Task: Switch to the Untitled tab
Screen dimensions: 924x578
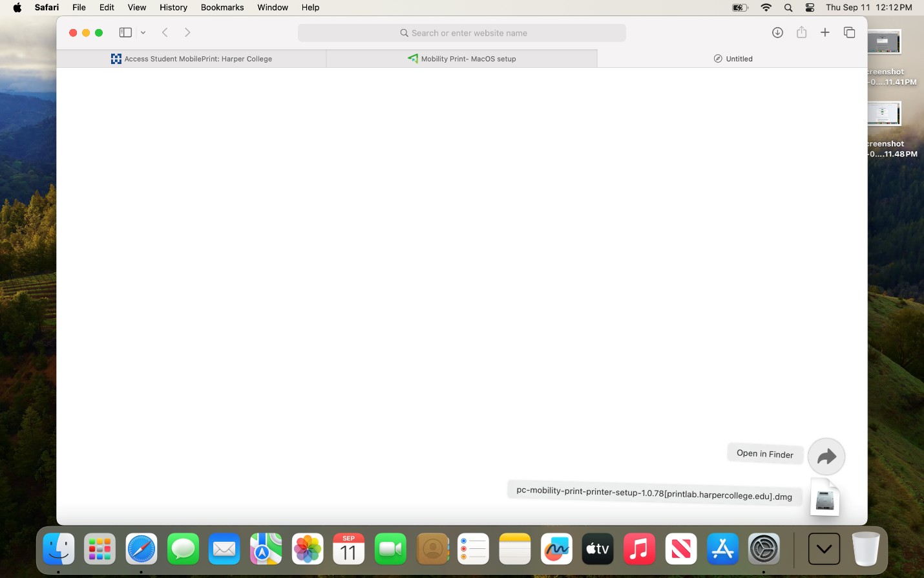Action: 733,59
